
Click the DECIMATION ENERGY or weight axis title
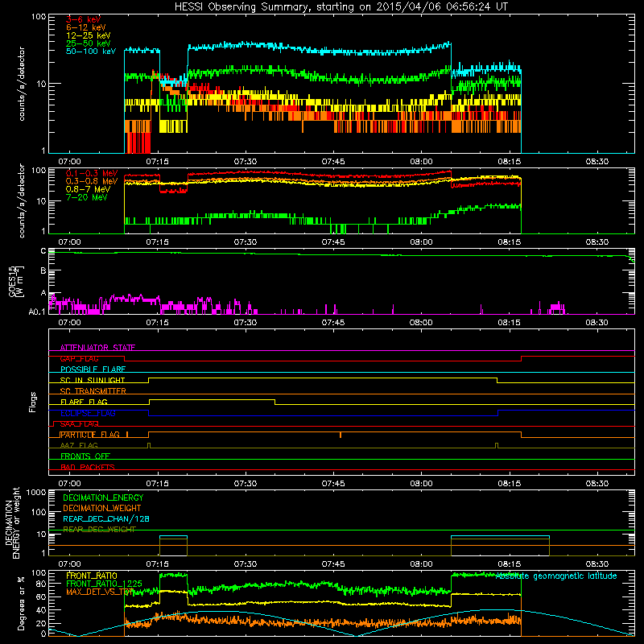[12, 522]
